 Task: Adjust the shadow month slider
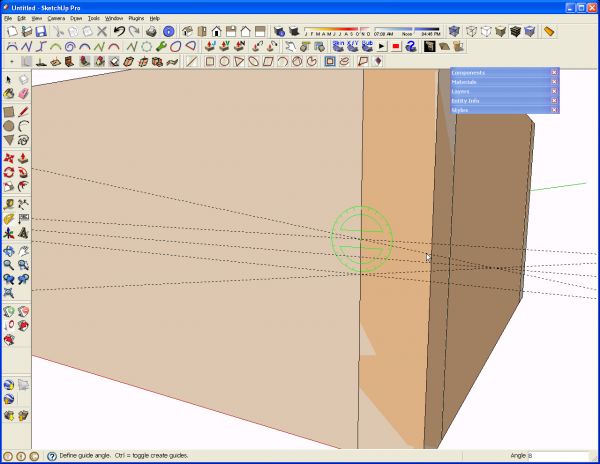pos(337,29)
